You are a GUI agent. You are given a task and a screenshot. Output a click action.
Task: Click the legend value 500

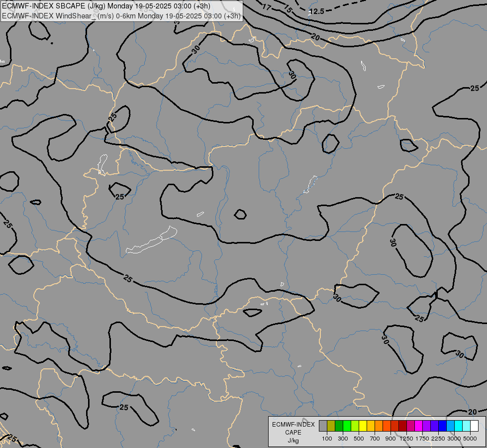pos(359,439)
